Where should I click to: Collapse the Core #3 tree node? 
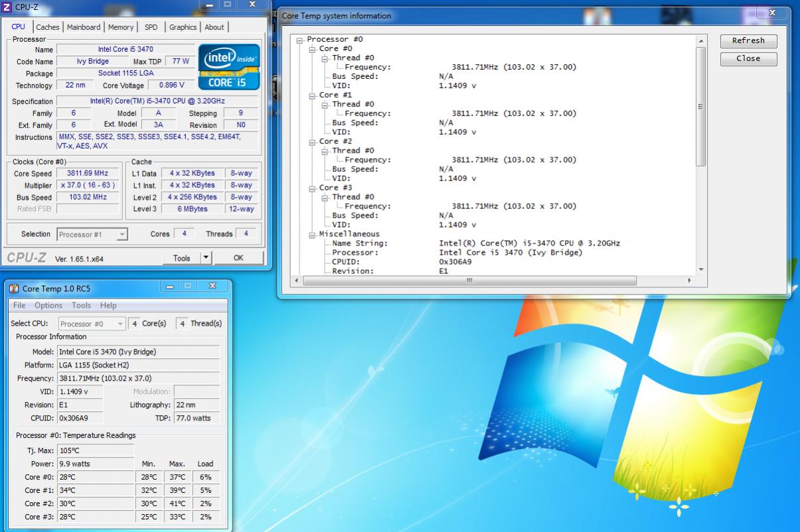click(313, 188)
